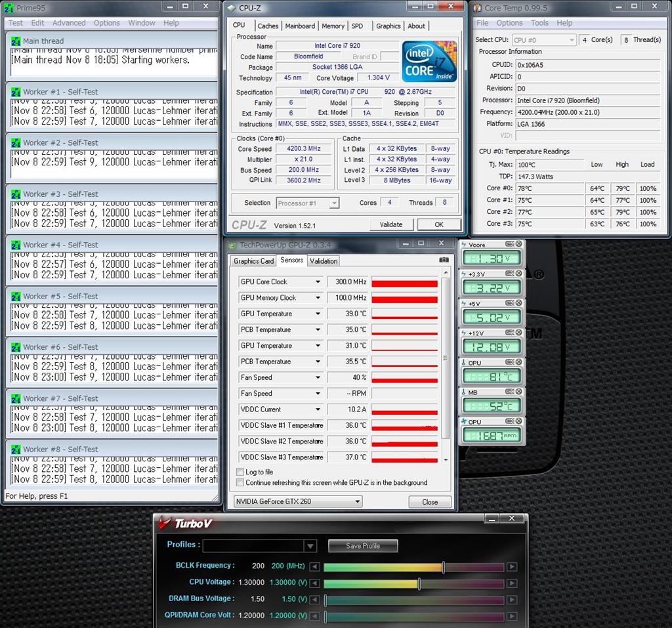Click the Prime95 Main thread window icon
The width and height of the screenshot is (672, 628).
[x=16, y=41]
